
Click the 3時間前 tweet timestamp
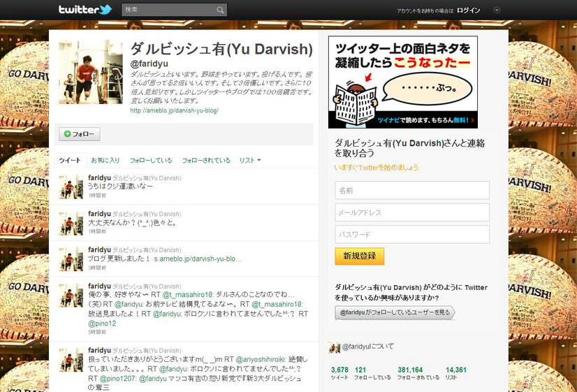point(97,268)
